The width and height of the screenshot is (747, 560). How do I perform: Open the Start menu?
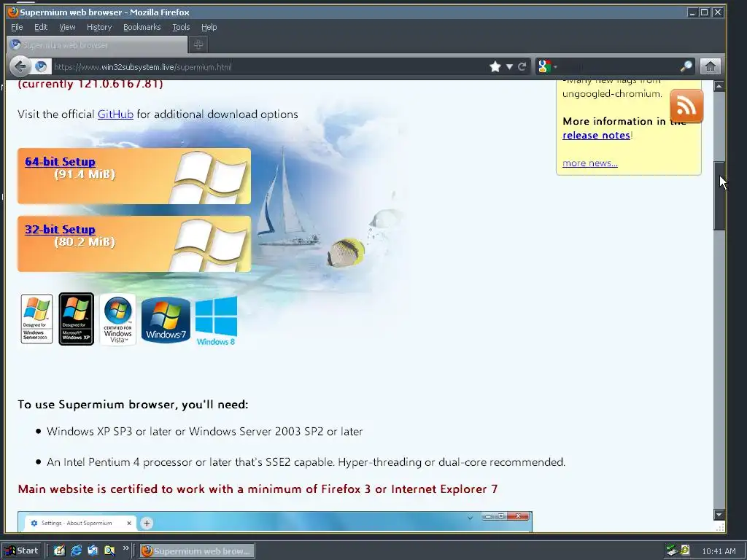click(21, 551)
